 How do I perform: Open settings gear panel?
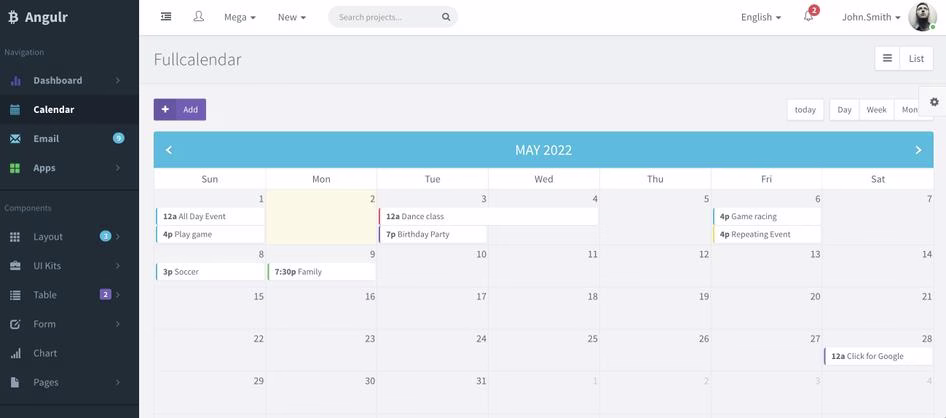pyautogui.click(x=934, y=102)
